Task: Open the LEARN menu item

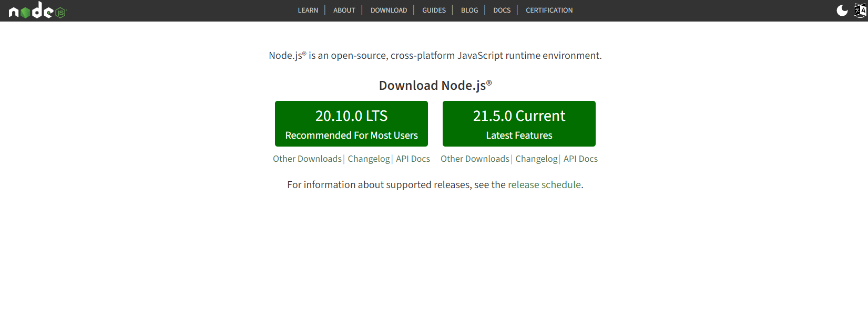Action: [x=308, y=10]
